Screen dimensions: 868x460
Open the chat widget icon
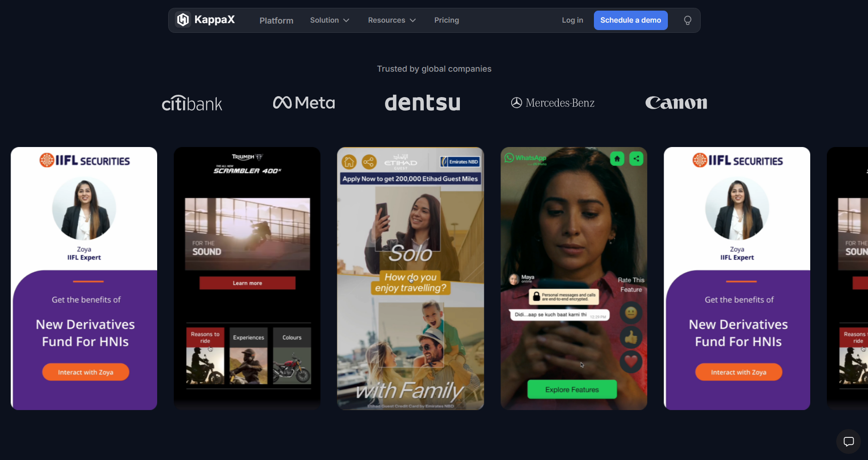pyautogui.click(x=848, y=441)
